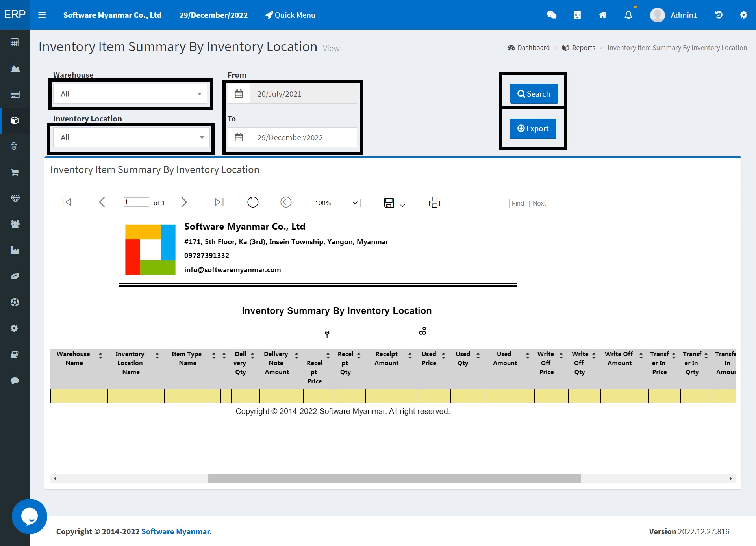
Task: Click the ERP logo
Action: [x=15, y=15]
